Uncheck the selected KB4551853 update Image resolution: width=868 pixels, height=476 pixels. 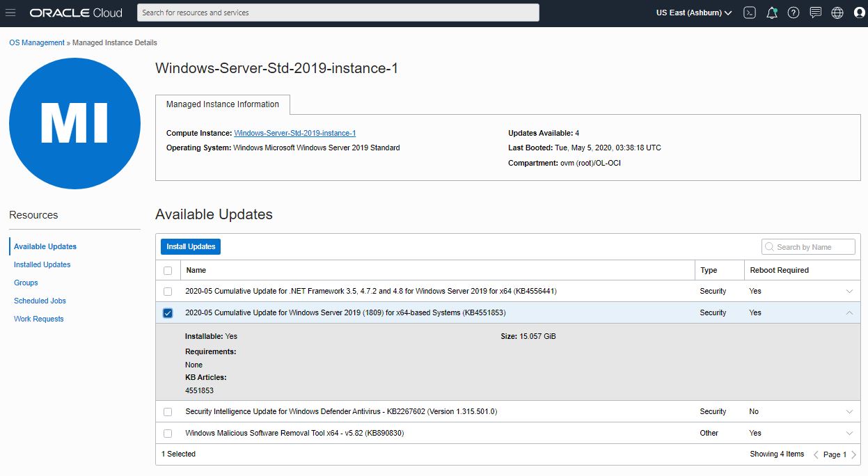pyautogui.click(x=167, y=312)
